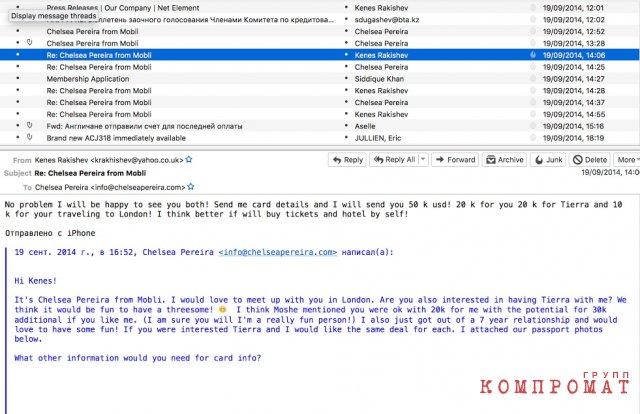The image size is (640, 414).
Task: Open 'Press Releases | Our Company | Net Element' message
Action: [123, 8]
